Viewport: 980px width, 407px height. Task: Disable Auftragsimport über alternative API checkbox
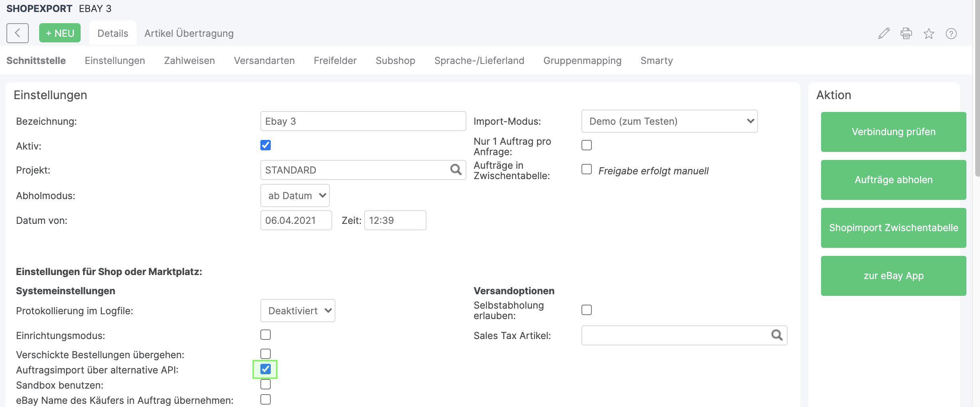[x=266, y=369]
